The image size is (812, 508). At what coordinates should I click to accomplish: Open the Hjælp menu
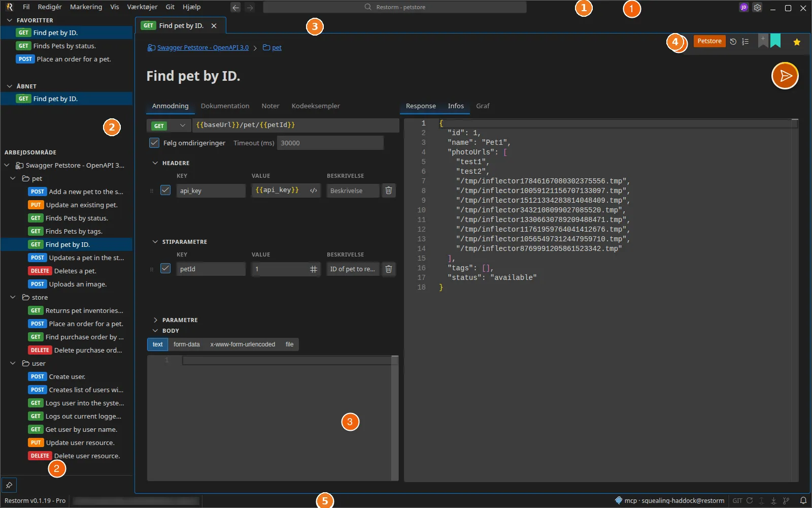[x=191, y=7]
